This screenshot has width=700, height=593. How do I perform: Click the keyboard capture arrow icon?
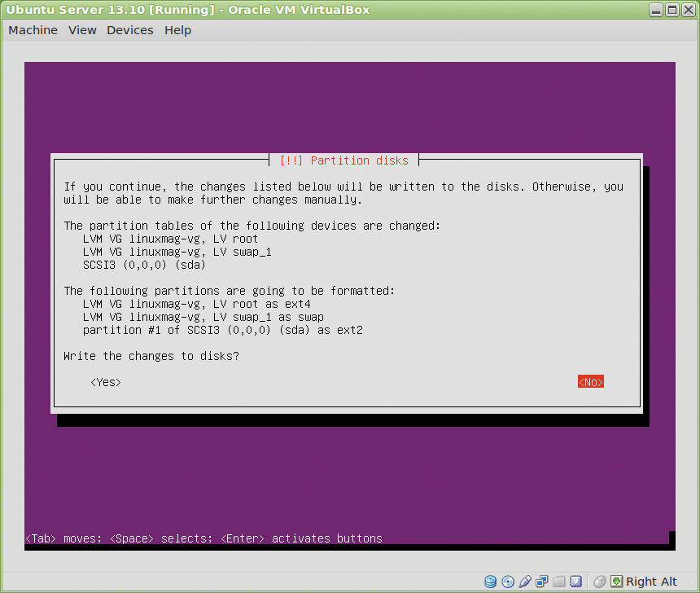[x=617, y=582]
